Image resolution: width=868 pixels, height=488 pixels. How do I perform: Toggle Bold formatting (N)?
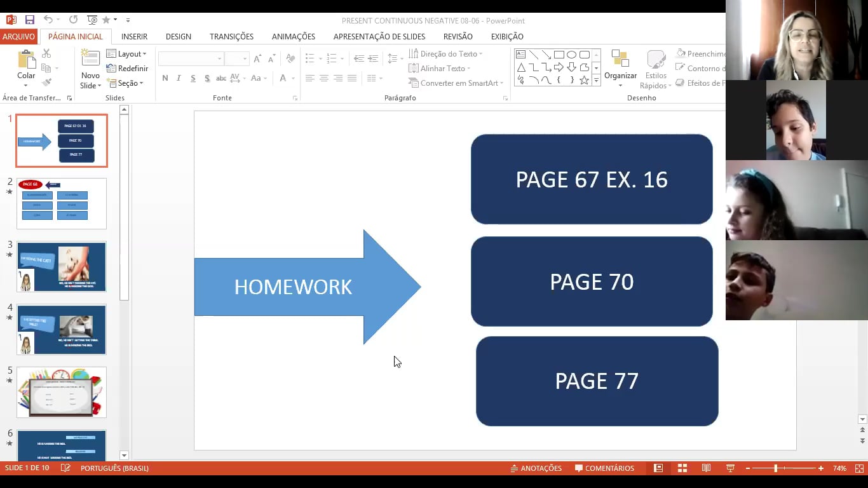click(165, 78)
